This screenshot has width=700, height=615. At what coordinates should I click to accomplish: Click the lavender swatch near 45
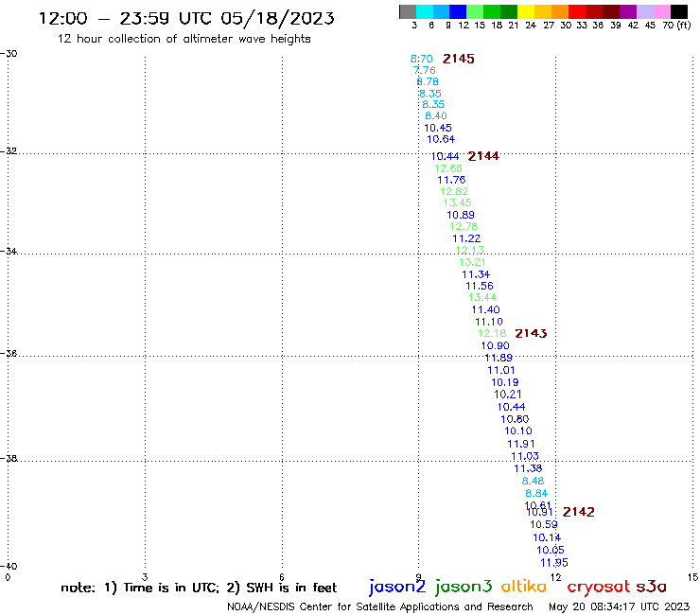point(644,11)
